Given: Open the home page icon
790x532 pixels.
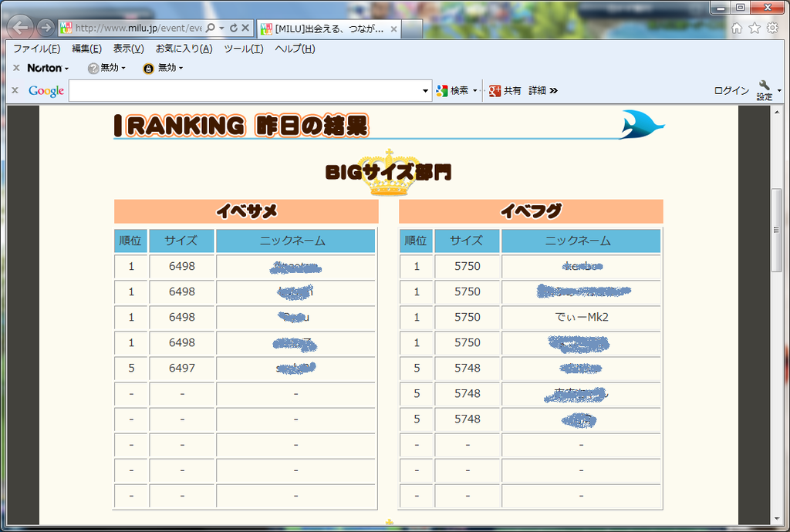Looking at the screenshot, I should pyautogui.click(x=737, y=28).
